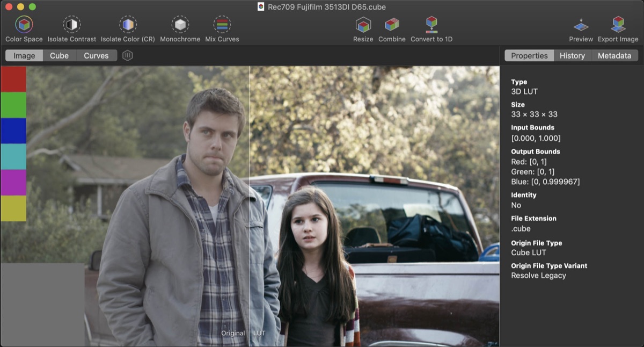The height and width of the screenshot is (347, 644).
Task: Pick the cyan color swatch
Action: 13,156
